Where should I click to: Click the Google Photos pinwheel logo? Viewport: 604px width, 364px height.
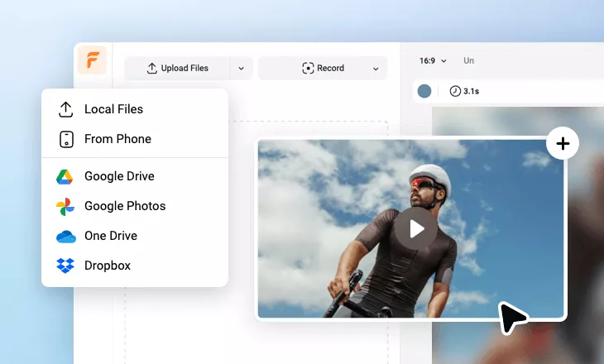click(x=65, y=207)
